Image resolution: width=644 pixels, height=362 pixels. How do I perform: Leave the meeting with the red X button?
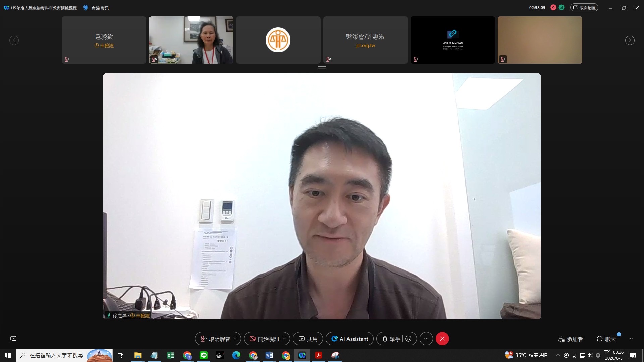click(442, 339)
